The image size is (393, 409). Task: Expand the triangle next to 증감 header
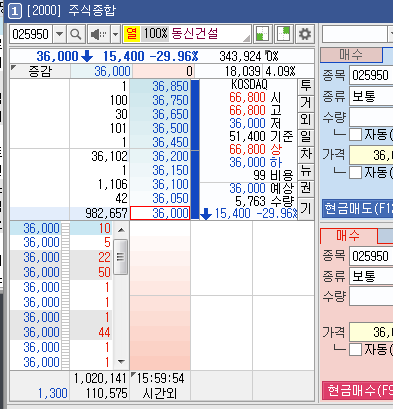pyautogui.click(x=14, y=68)
